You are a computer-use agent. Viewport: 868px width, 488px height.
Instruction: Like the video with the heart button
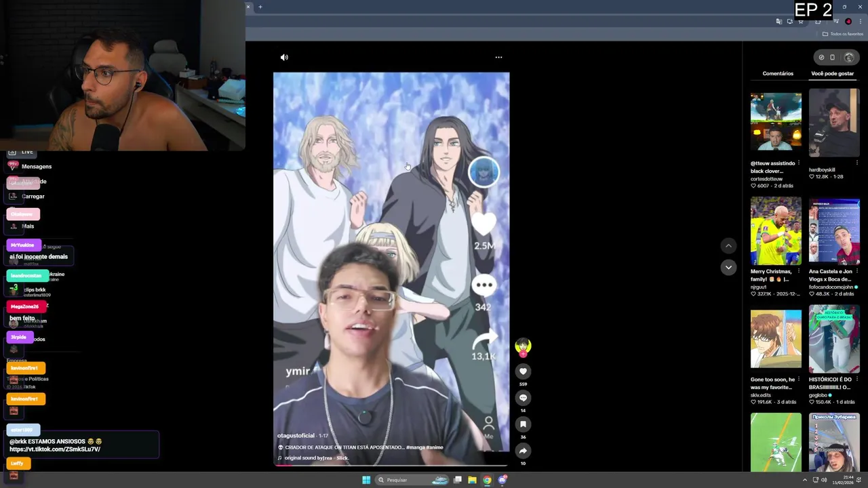click(523, 371)
